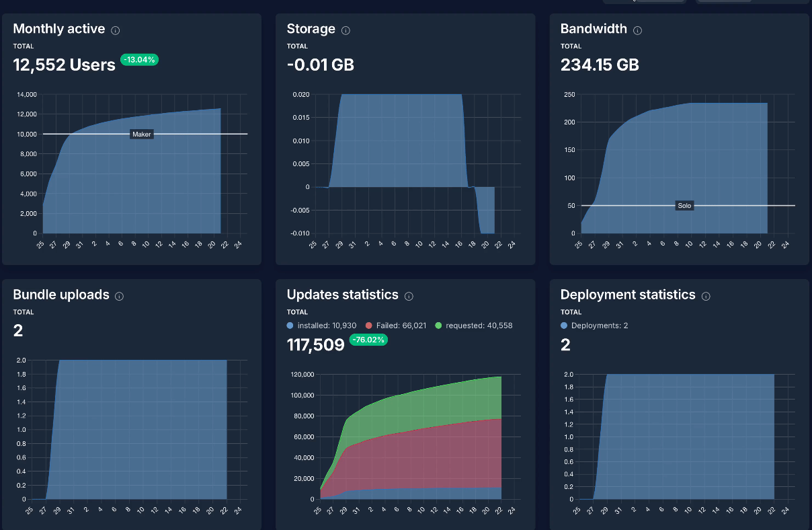Viewport: 812px width, 530px height.
Task: Click the -76.02% change badge
Action: tap(368, 340)
